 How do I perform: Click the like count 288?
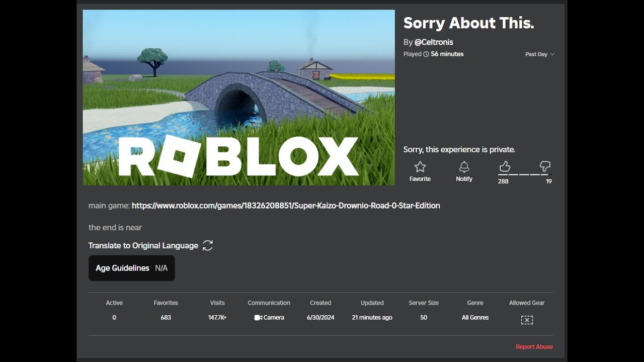[503, 182]
